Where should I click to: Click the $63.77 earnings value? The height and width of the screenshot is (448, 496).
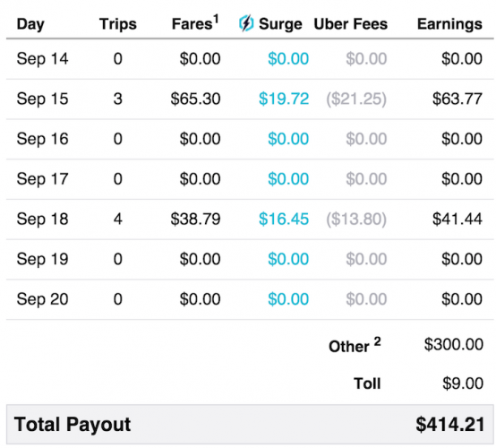pyautogui.click(x=458, y=99)
